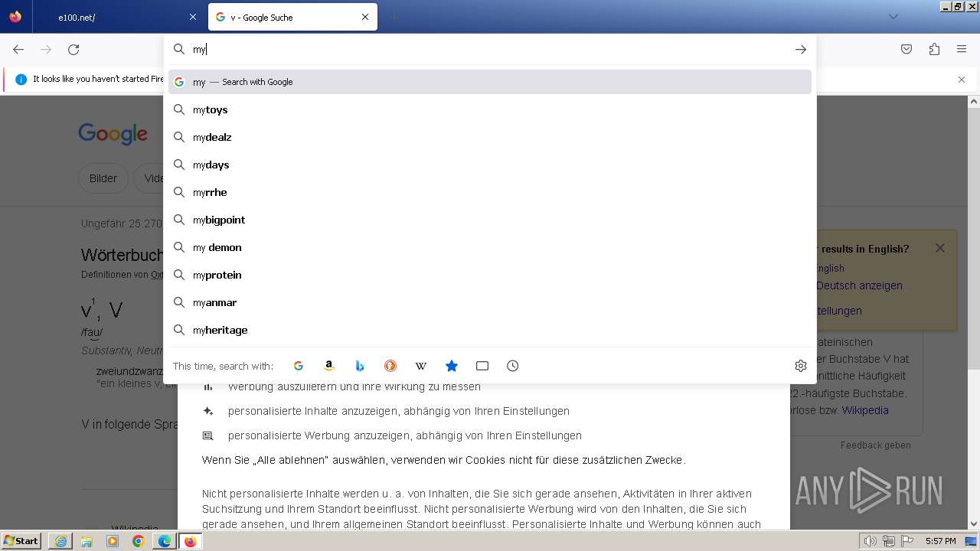Viewport: 980px width, 551px height.
Task: Click Feedback geben link
Action: coord(876,445)
